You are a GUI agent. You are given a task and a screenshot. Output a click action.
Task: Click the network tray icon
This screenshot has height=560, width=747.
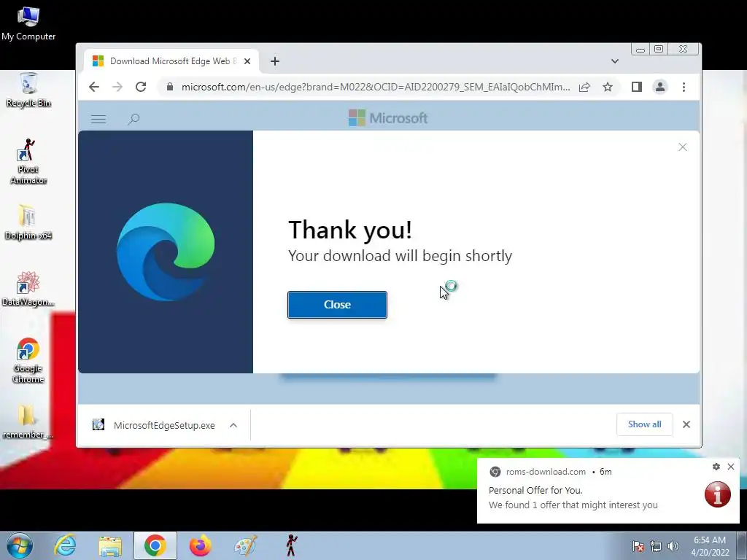click(x=656, y=547)
